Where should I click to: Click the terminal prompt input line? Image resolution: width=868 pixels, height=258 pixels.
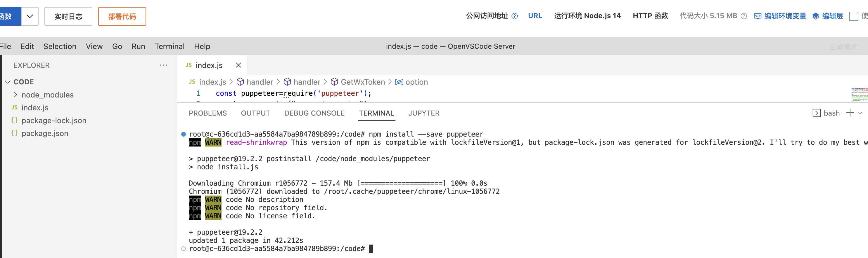click(281, 249)
